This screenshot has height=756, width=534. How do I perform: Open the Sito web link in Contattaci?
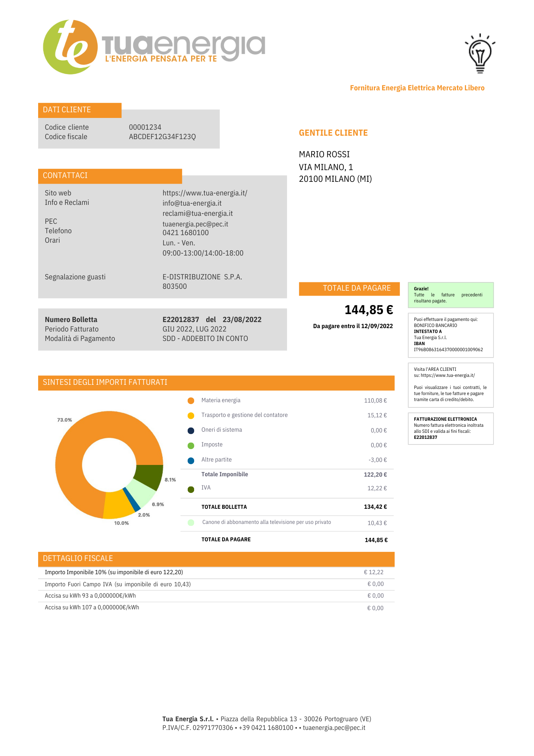click(x=205, y=193)
